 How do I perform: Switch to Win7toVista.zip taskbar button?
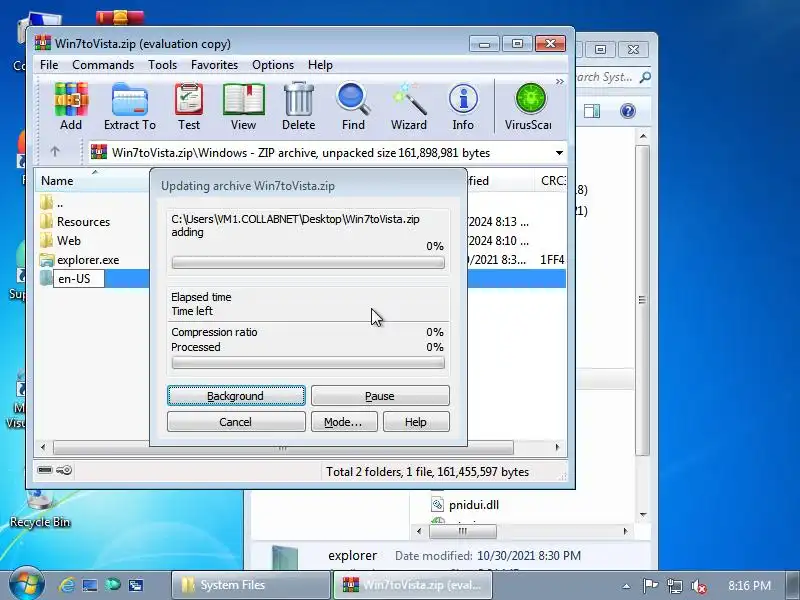point(413,585)
